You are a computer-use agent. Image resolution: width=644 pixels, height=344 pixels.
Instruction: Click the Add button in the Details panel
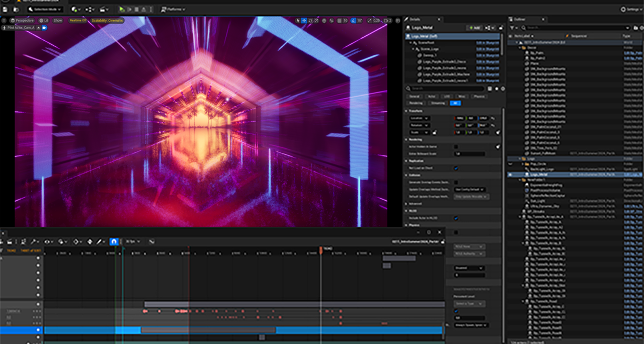(475, 28)
